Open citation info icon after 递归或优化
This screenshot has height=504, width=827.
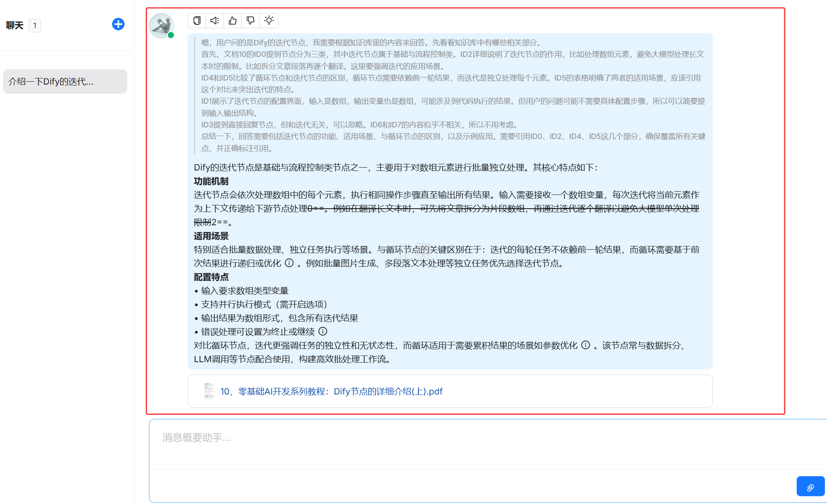tap(289, 263)
